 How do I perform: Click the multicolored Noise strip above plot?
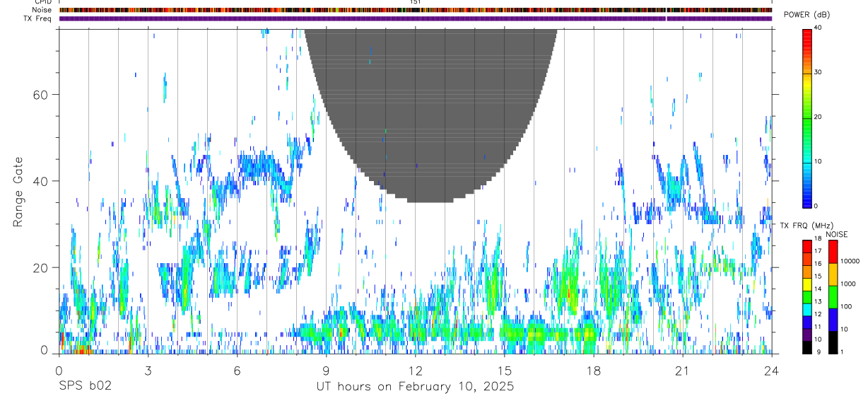coord(415,11)
